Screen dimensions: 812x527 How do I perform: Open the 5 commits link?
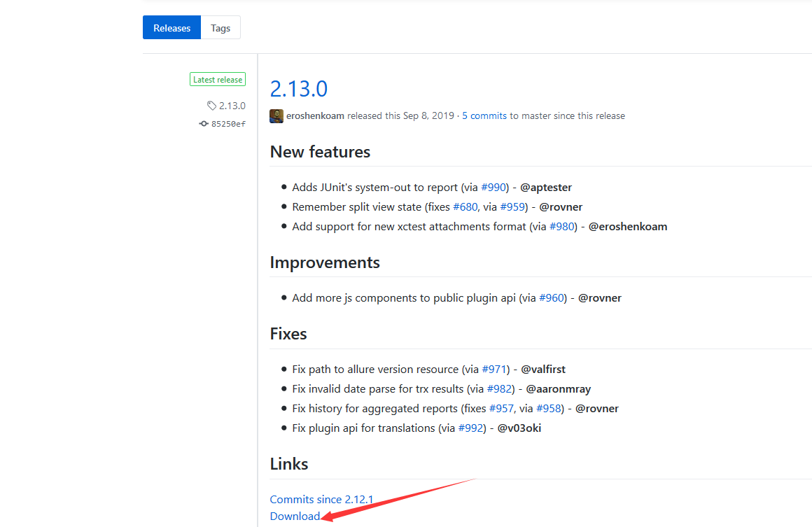(484, 116)
